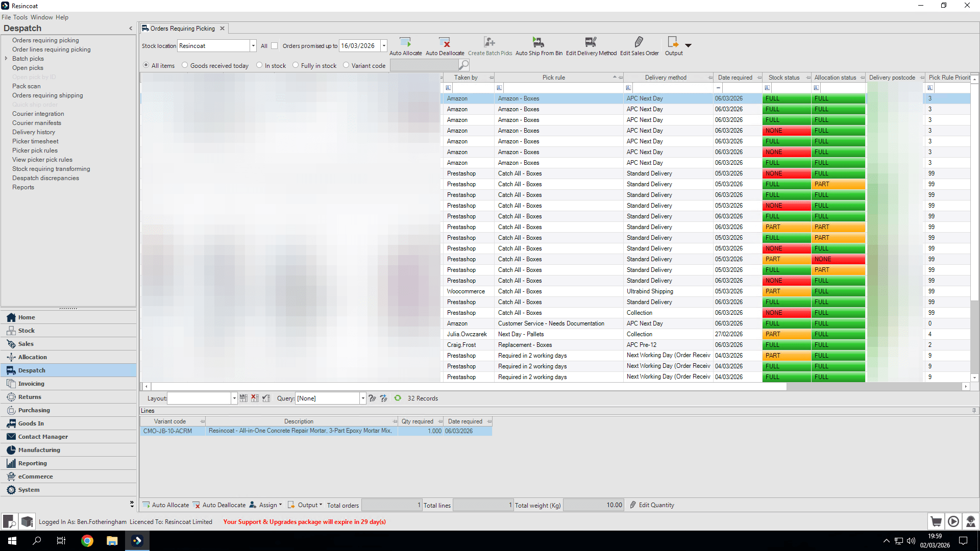Expand the Batch picks tree node
The image size is (980, 551).
point(6,59)
